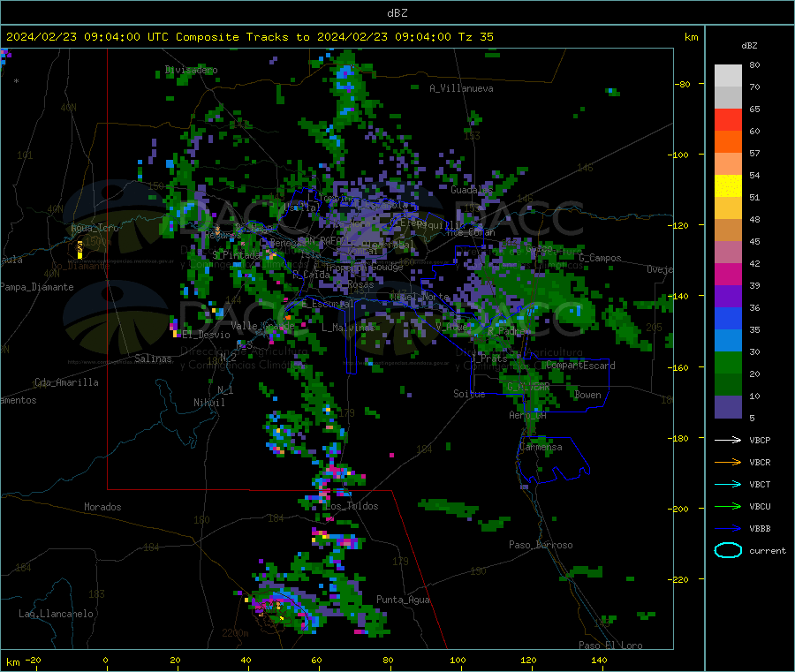The height and width of the screenshot is (672, 795).
Task: Click the cyan VBCT arrow legend icon
Action: [728, 484]
